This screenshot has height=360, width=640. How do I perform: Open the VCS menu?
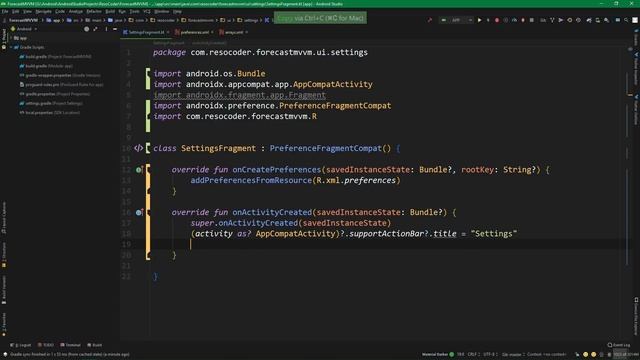[147, 11]
